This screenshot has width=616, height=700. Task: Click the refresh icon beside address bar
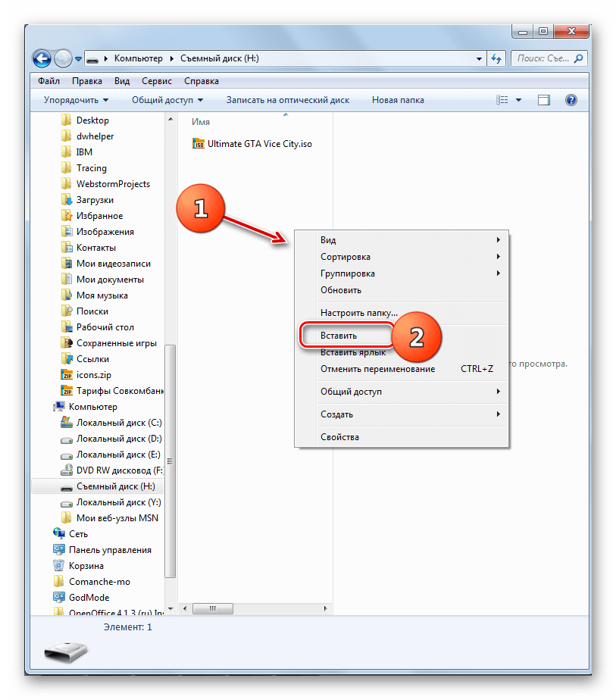497,58
